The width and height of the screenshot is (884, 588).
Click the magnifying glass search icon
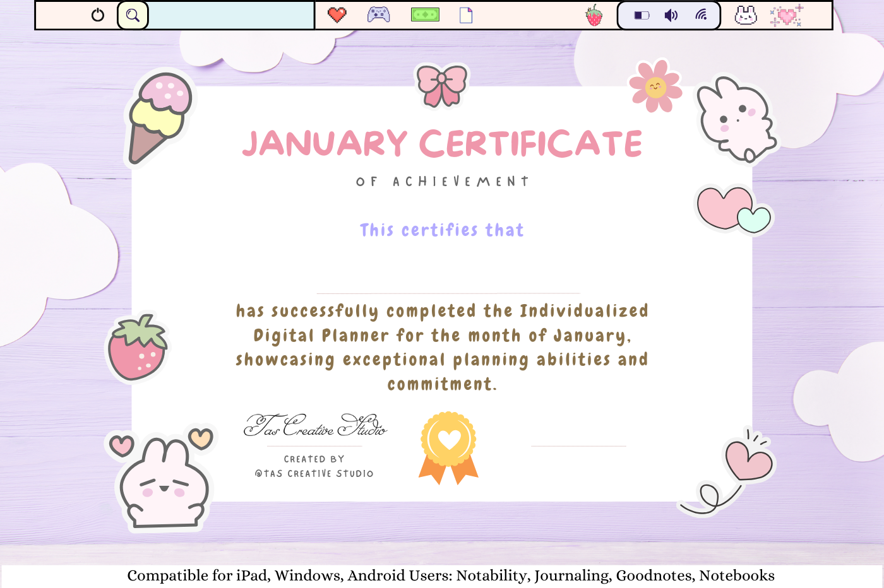pos(133,15)
